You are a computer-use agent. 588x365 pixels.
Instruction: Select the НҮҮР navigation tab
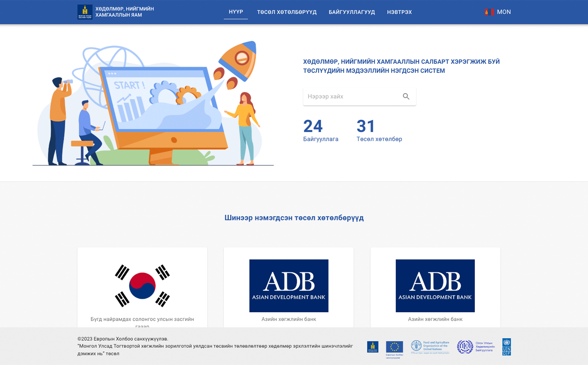click(235, 12)
